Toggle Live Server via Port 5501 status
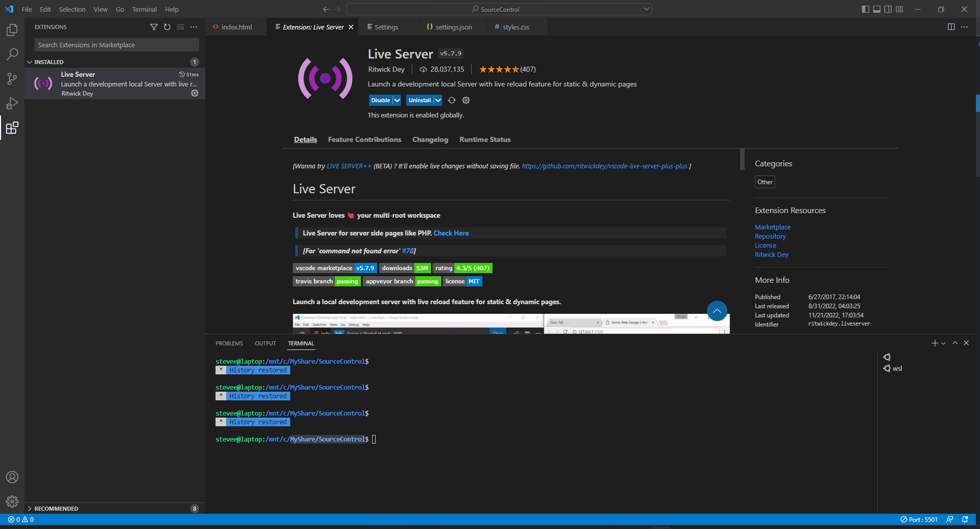 point(919,519)
